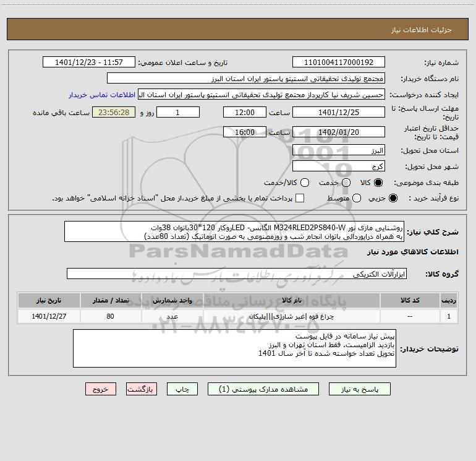
Task: Click the ردیف column header
Action: tap(449, 301)
